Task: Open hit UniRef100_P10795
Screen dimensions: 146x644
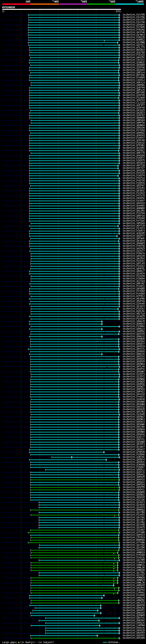Action: (x=133, y=15)
